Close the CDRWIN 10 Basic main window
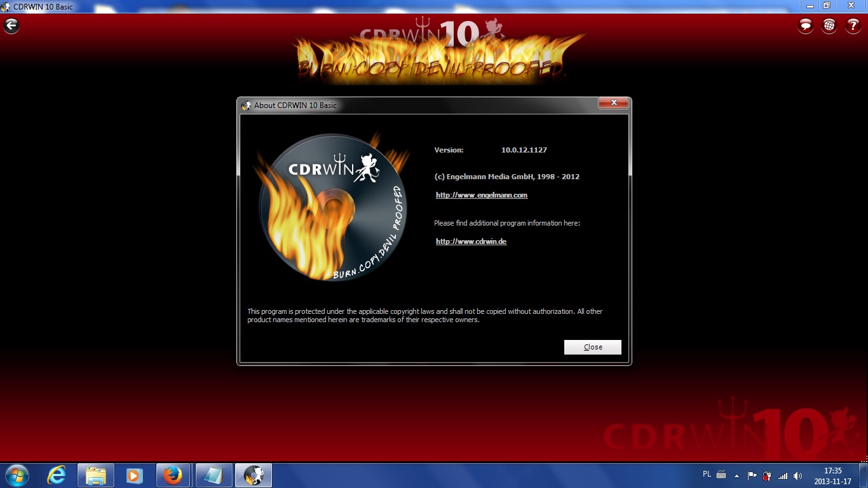Screen dimensions: 868x488 [x=850, y=6]
